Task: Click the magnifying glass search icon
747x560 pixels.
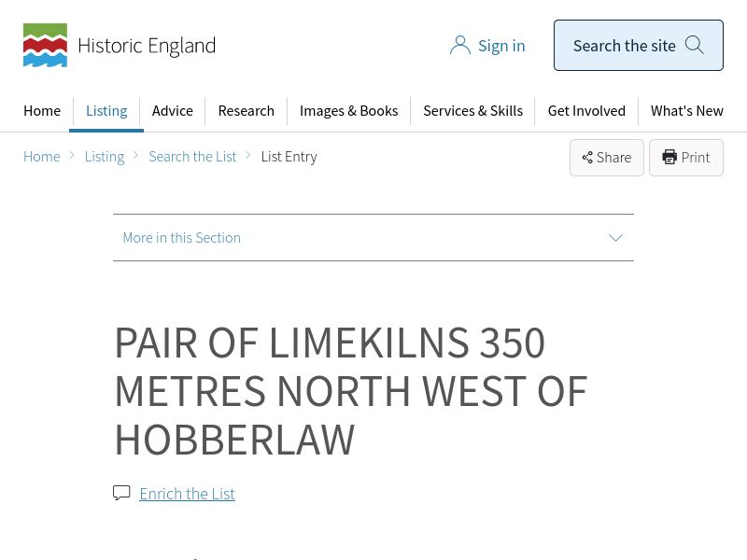Action: tap(695, 45)
